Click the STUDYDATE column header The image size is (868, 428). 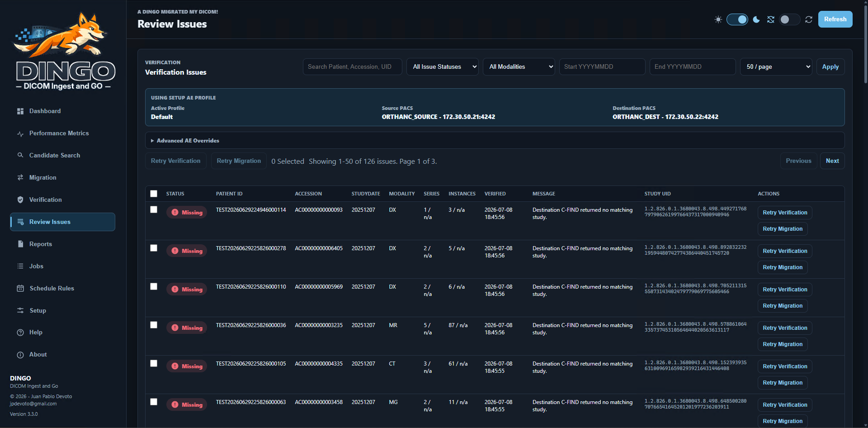(366, 194)
